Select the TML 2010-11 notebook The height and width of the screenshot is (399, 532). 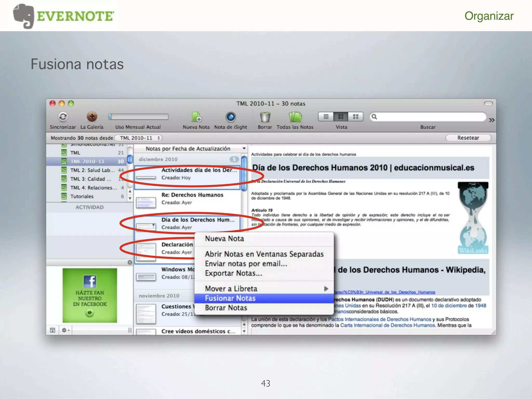pyautogui.click(x=87, y=161)
